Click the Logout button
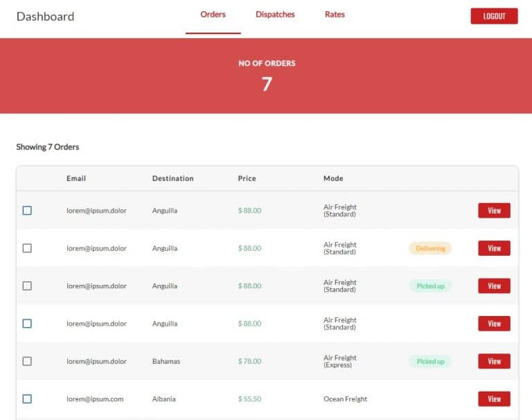Image resolution: width=532 pixels, height=420 pixels. 494,16
